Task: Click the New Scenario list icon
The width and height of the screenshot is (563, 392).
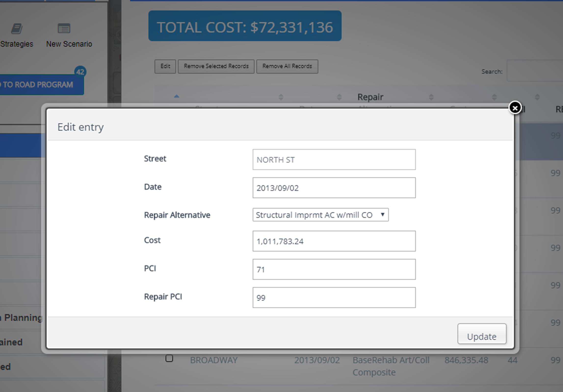Action: (x=64, y=29)
